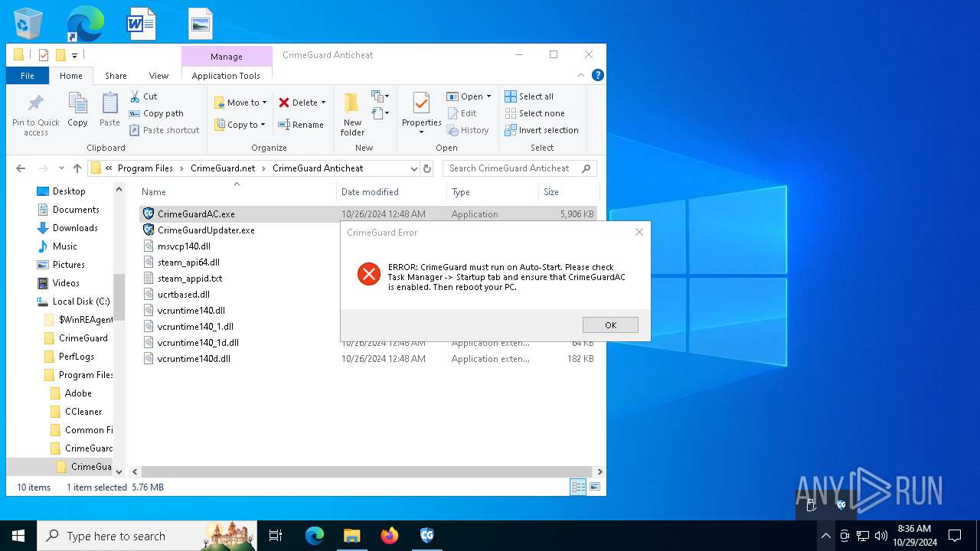
Task: Click the Up one level arrow
Action: coord(77,168)
